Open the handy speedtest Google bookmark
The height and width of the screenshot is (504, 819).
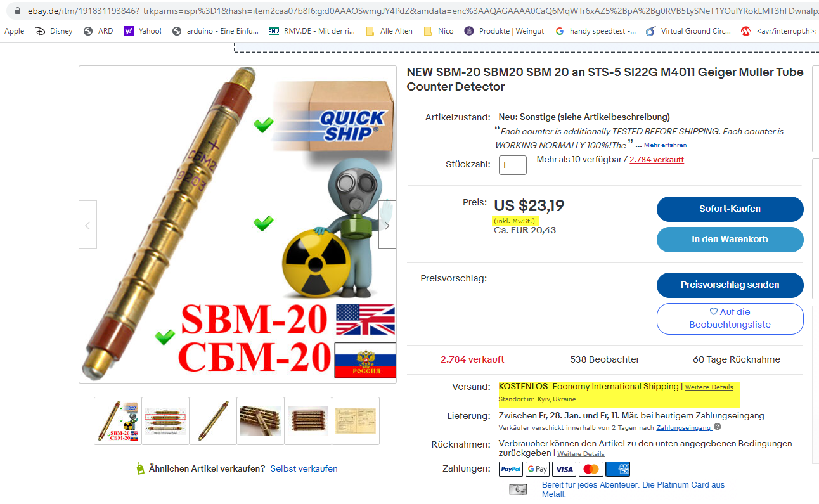tap(595, 30)
